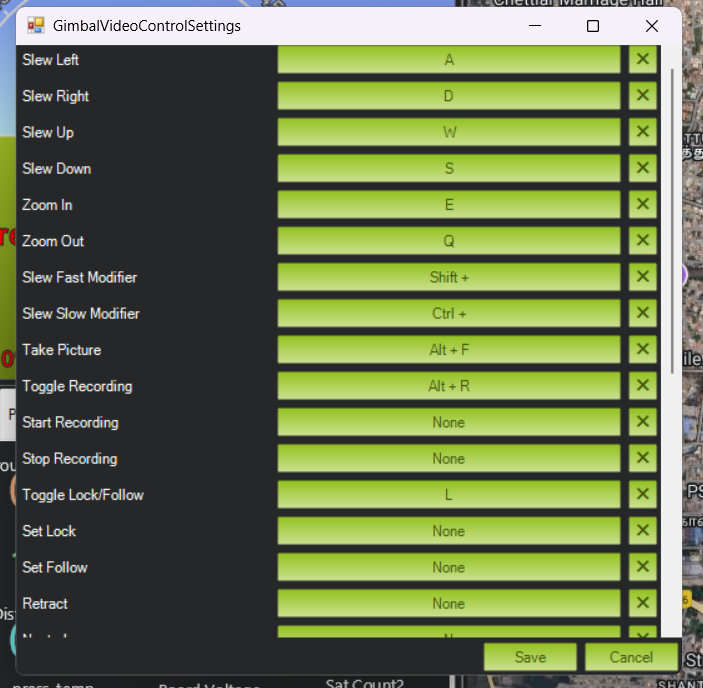This screenshot has height=688, width=703.
Task: Change Slew Down binding button 'S'
Action: click(449, 168)
